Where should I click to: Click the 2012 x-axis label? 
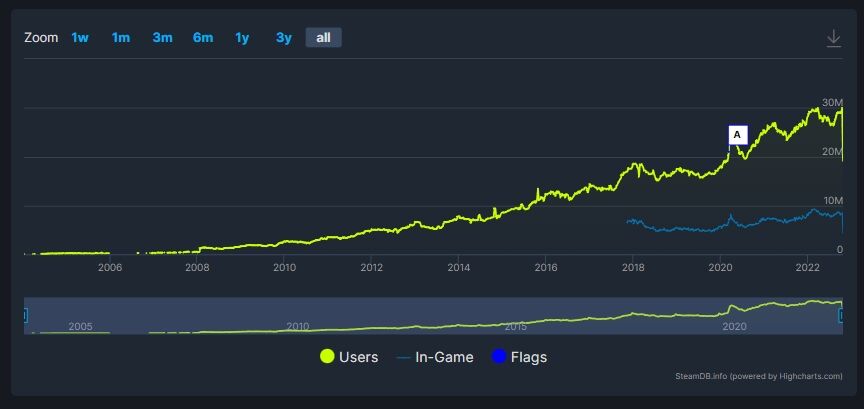coord(372,267)
